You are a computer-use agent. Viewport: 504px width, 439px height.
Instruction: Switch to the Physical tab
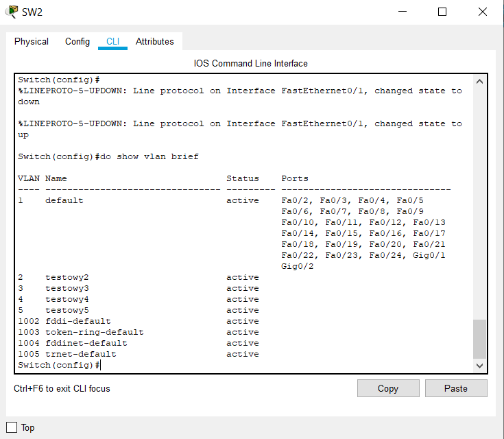click(32, 41)
